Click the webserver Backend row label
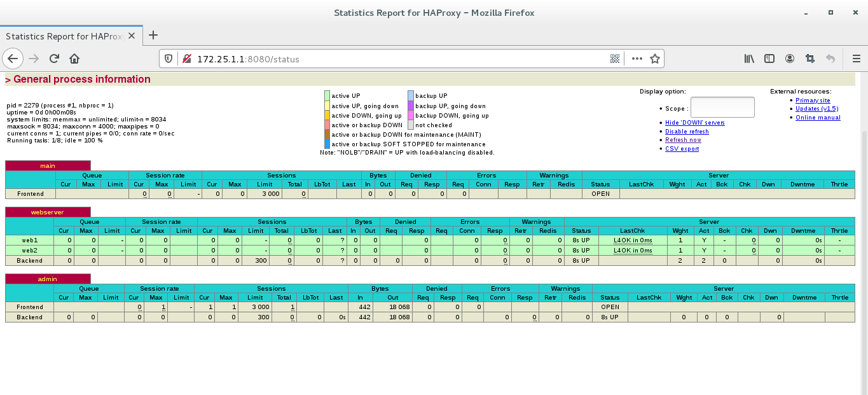The width and height of the screenshot is (868, 395). (x=30, y=260)
